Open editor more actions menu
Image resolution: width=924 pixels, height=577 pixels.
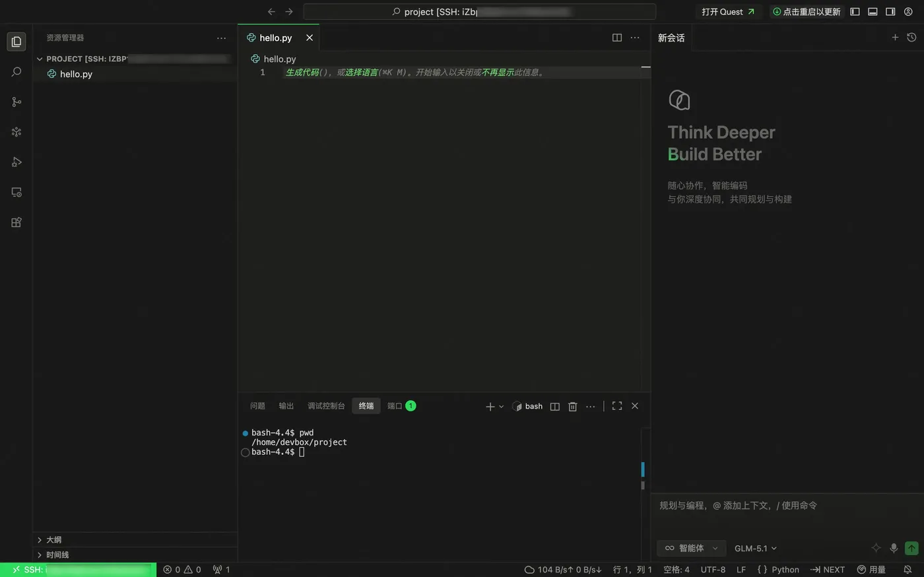(635, 38)
